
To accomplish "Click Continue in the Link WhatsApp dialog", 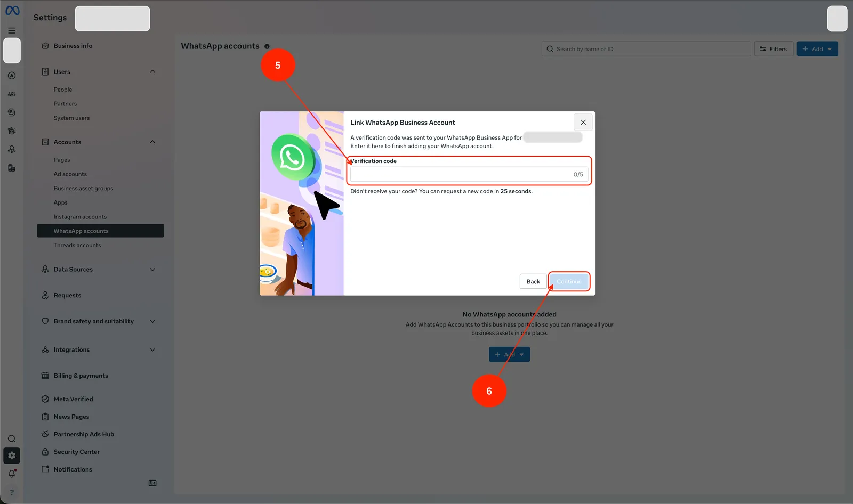I will point(569,281).
